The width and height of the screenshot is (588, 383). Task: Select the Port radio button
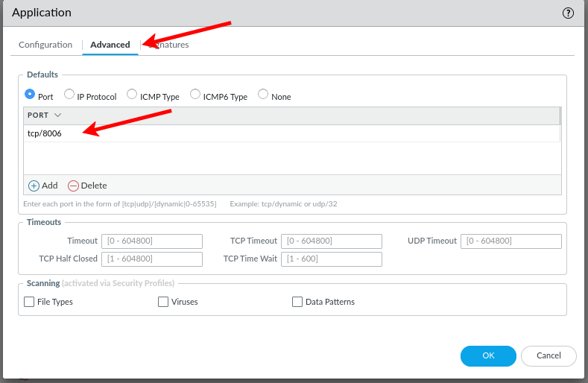(30, 95)
